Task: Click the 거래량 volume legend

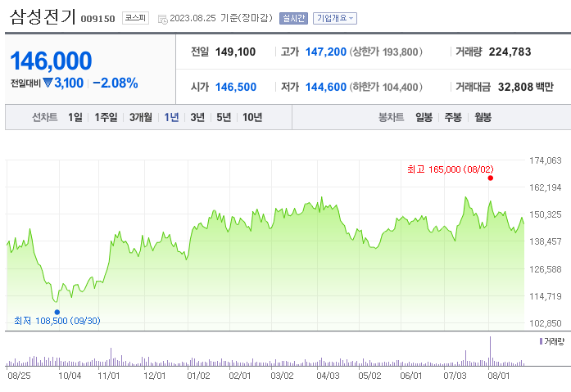Action: click(x=551, y=341)
